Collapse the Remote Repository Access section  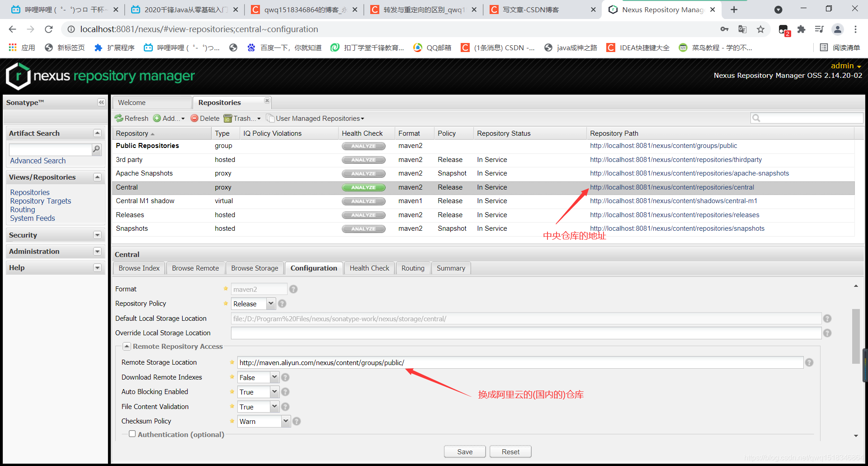click(x=127, y=346)
